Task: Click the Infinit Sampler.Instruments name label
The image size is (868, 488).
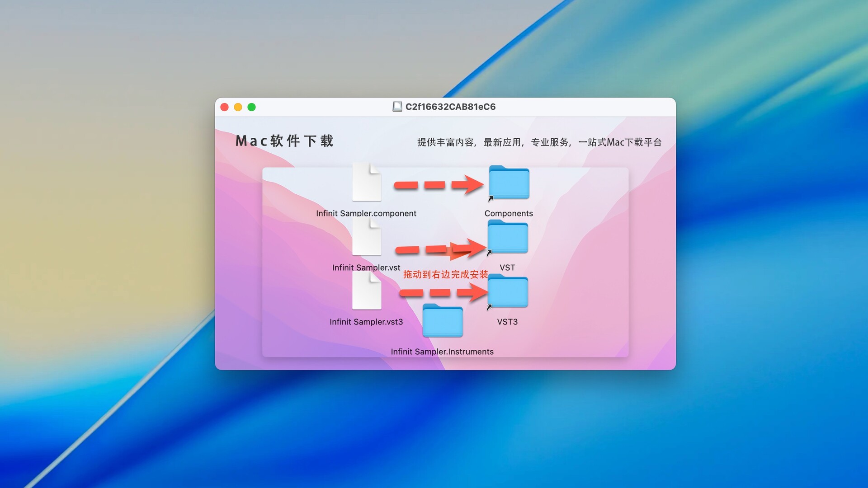Action: tap(442, 352)
